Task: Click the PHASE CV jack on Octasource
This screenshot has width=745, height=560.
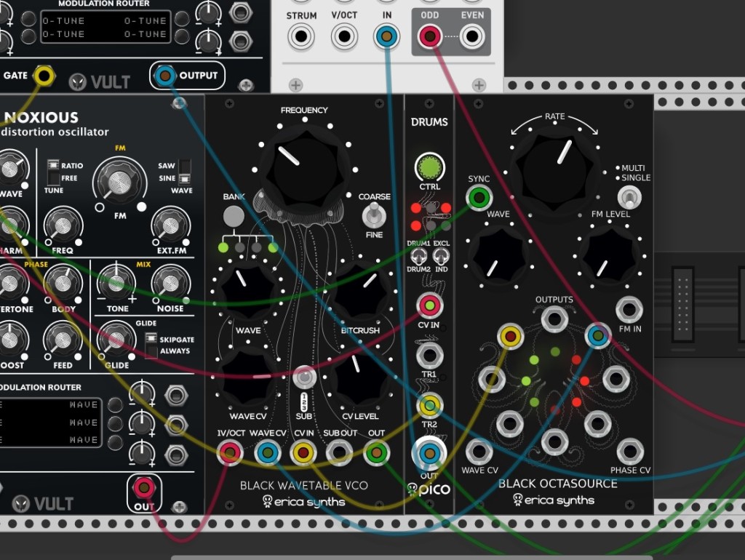Action: pyautogui.click(x=629, y=451)
